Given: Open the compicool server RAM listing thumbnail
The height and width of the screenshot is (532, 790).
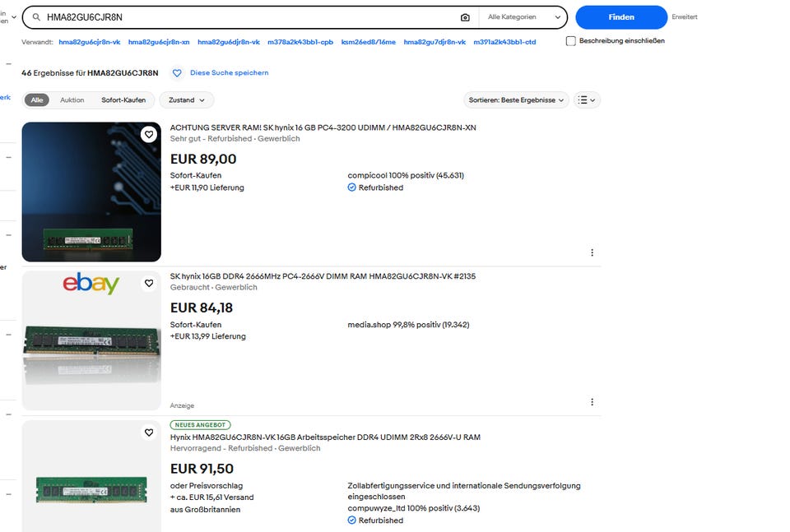Looking at the screenshot, I should (91, 192).
